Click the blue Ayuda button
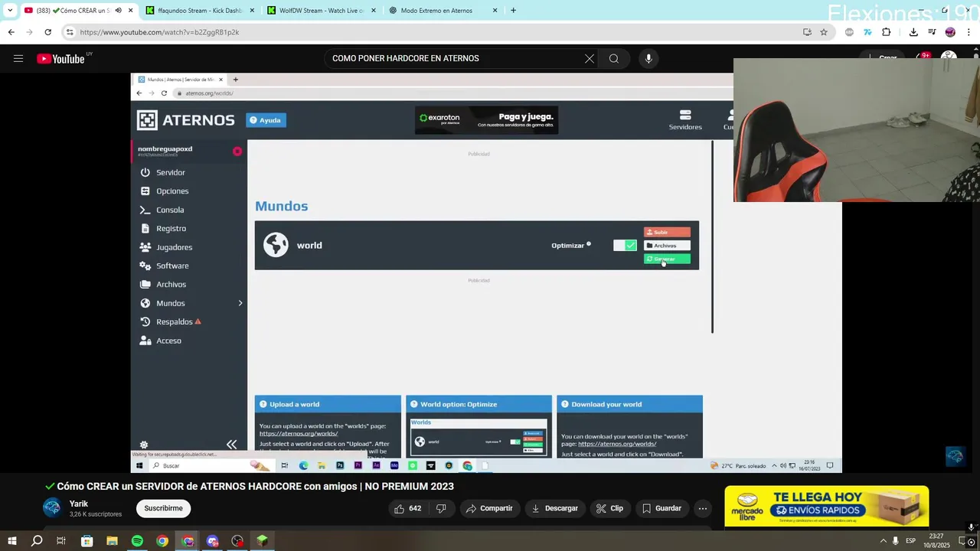 (x=266, y=120)
